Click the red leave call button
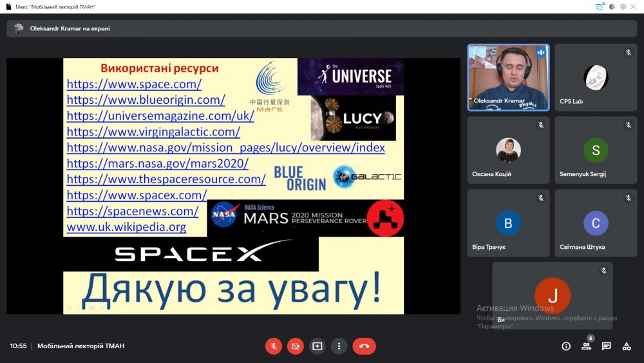Image resolution: width=644 pixels, height=363 pixels. coord(364,346)
